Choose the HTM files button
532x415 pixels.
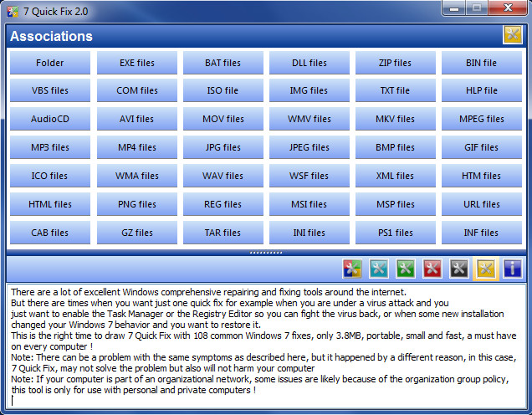[x=482, y=176]
